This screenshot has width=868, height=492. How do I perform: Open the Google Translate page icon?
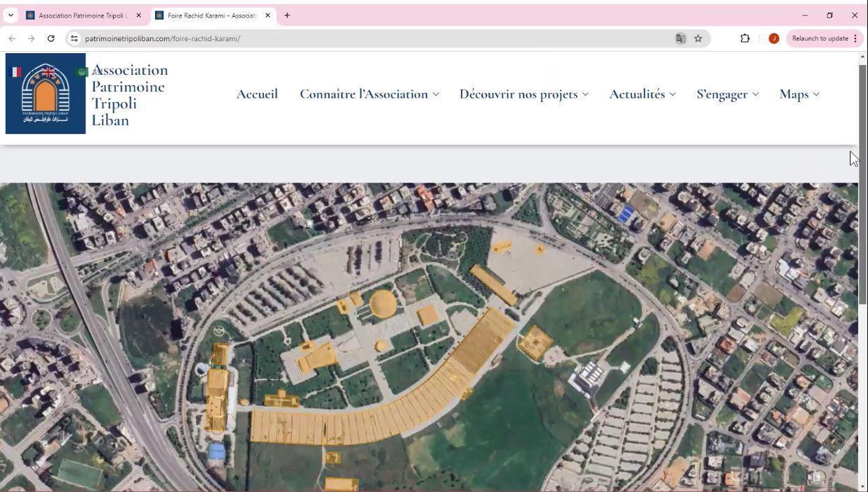click(x=681, y=38)
